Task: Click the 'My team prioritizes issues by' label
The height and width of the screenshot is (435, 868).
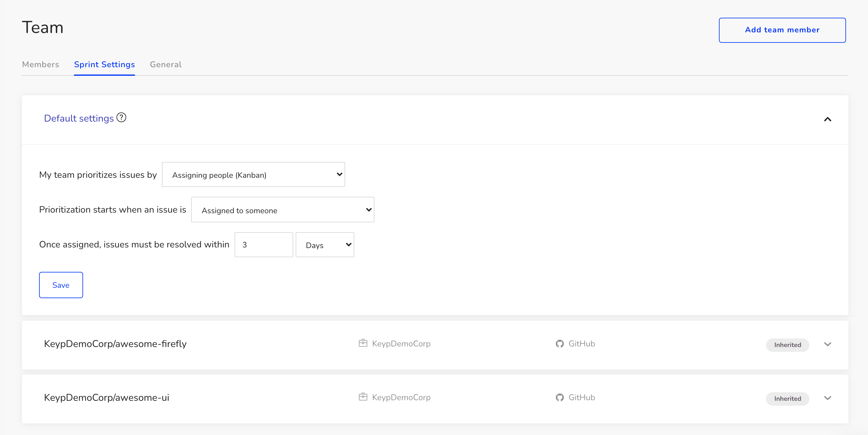Action: click(98, 174)
